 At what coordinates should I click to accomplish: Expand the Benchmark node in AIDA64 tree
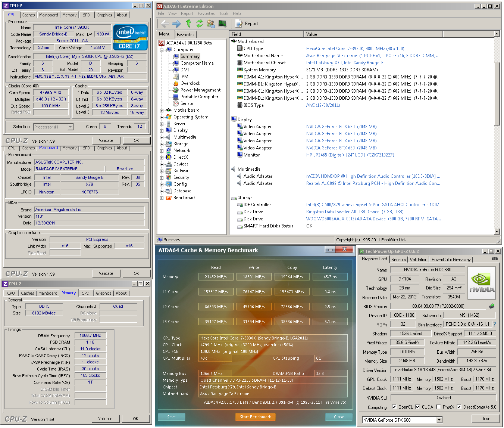pos(162,198)
